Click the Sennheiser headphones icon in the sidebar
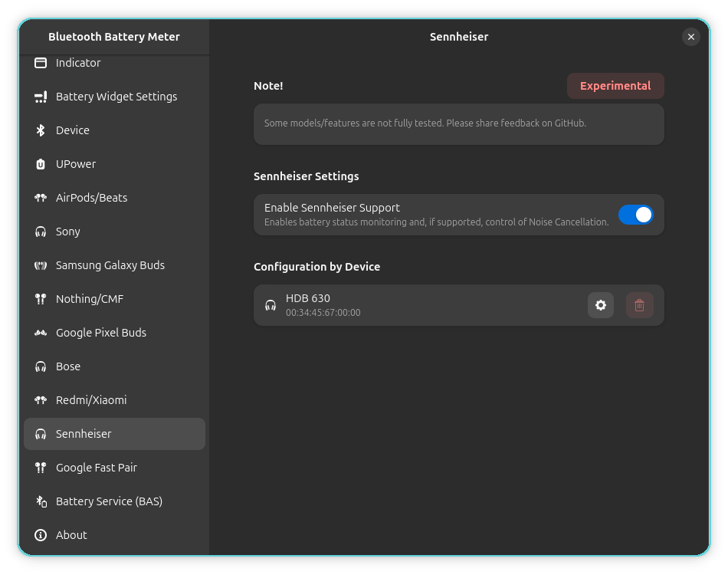Screen dimensions: 728x575 click(41, 434)
